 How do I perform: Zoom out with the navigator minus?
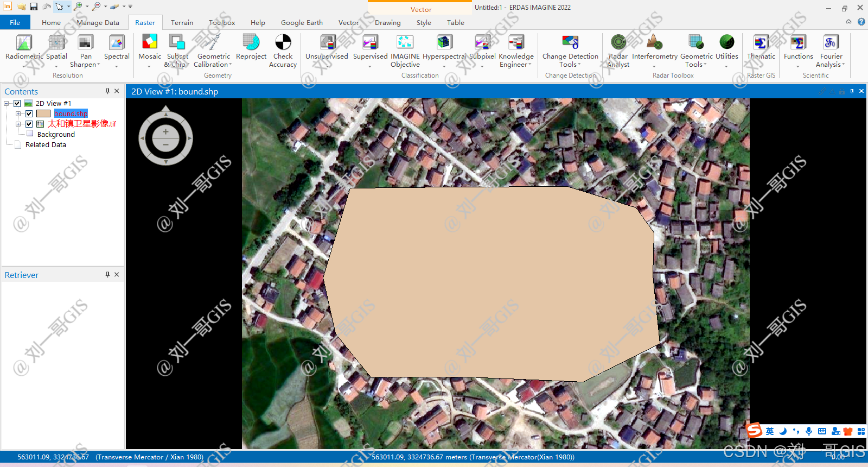[165, 144]
